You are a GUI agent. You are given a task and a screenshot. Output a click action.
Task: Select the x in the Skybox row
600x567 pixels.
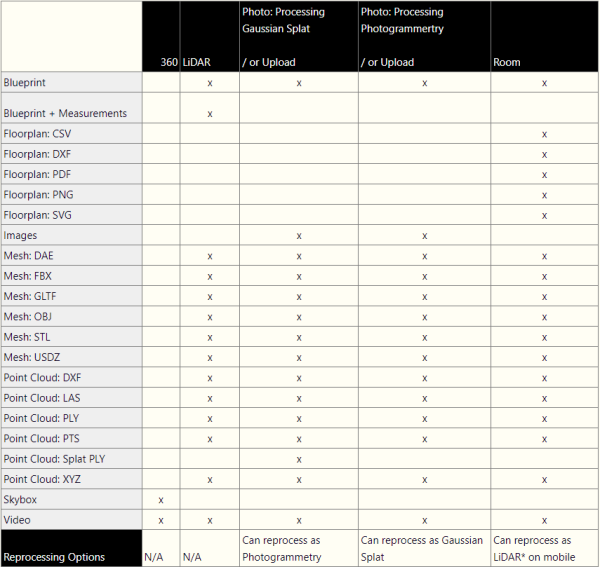point(161,500)
